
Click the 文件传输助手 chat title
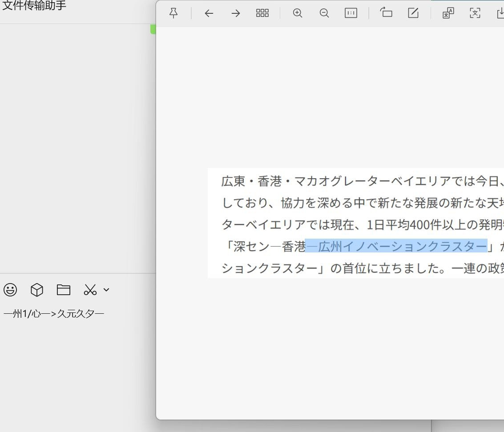34,5
